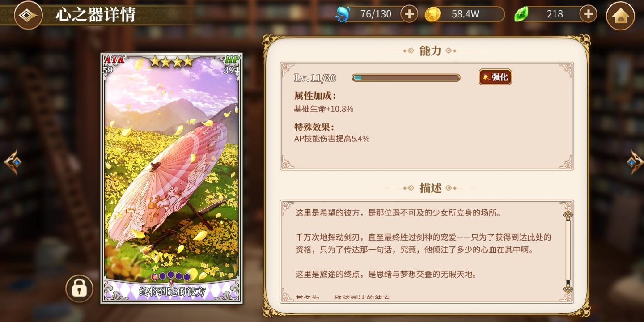The width and height of the screenshot is (644, 322).
Task: Tap the back diamond icon
Action: tap(28, 15)
